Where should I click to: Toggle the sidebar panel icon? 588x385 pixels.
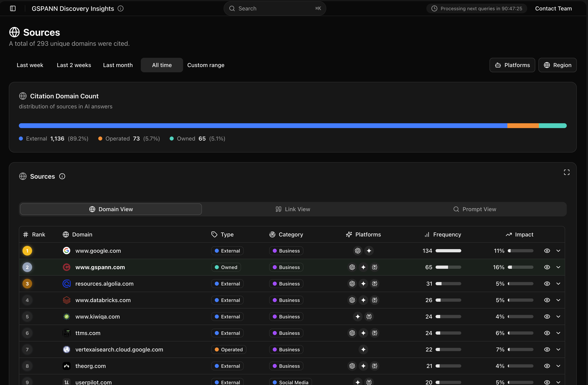tap(13, 8)
